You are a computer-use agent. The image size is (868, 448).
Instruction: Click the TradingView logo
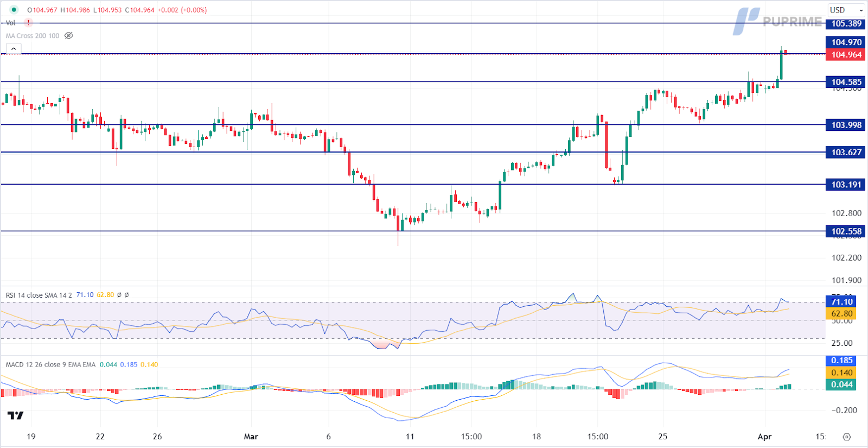point(16,415)
